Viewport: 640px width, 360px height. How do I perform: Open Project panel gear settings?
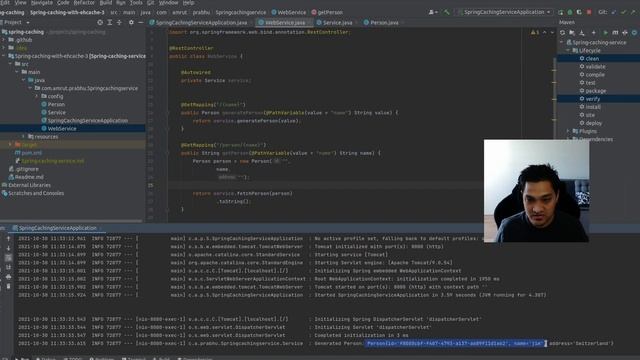tap(131, 22)
